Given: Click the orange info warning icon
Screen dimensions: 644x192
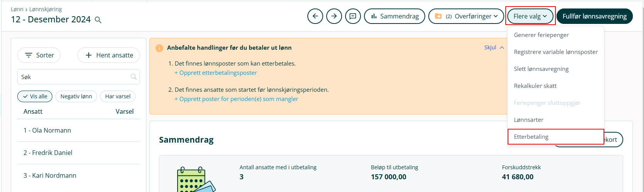Looking at the screenshot, I should pos(159,48).
